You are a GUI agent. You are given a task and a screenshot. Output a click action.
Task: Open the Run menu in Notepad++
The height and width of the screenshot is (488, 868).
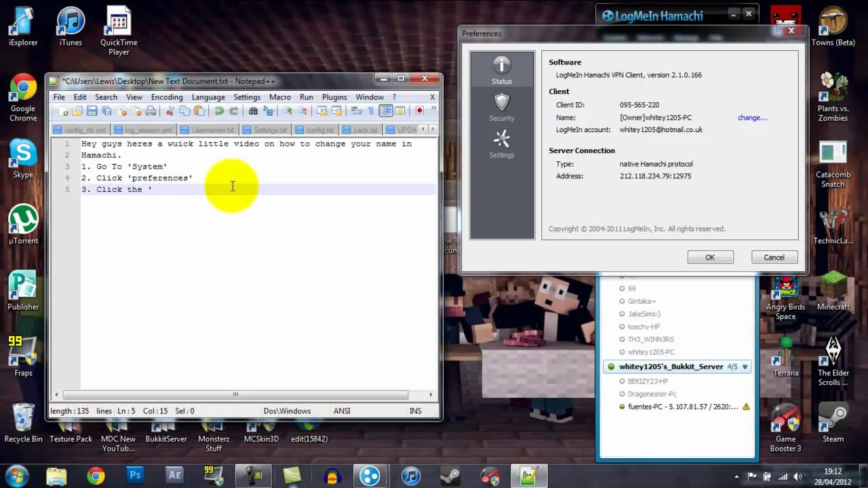tap(307, 97)
